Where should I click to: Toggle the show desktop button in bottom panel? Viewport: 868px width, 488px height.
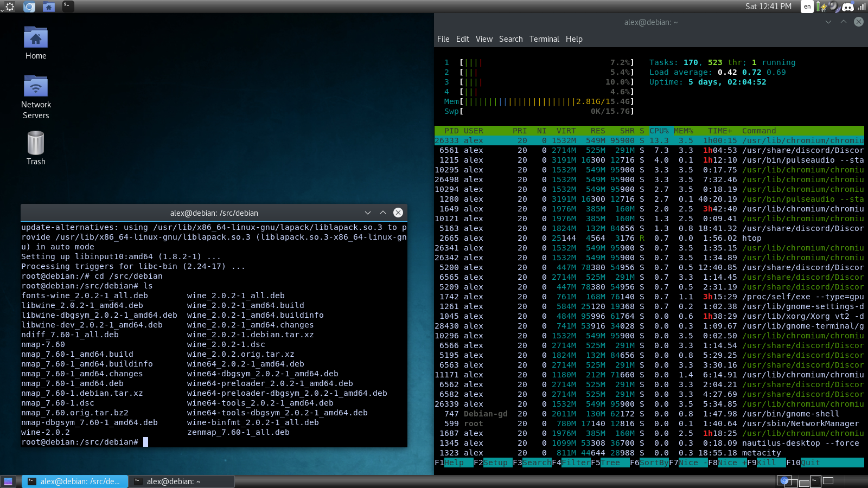pos(8,481)
